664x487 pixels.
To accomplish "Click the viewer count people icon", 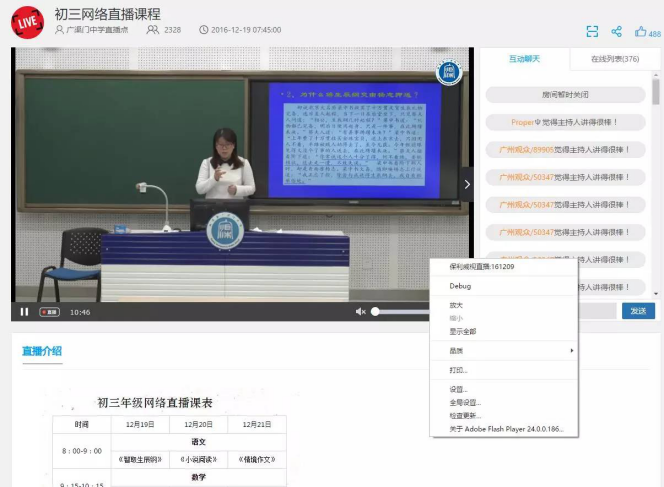I will tap(153, 30).
